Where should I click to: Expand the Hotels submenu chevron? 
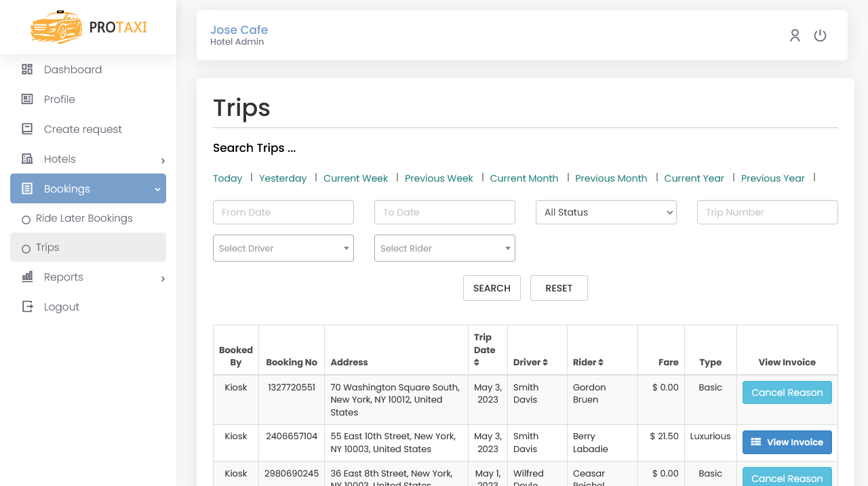point(163,161)
